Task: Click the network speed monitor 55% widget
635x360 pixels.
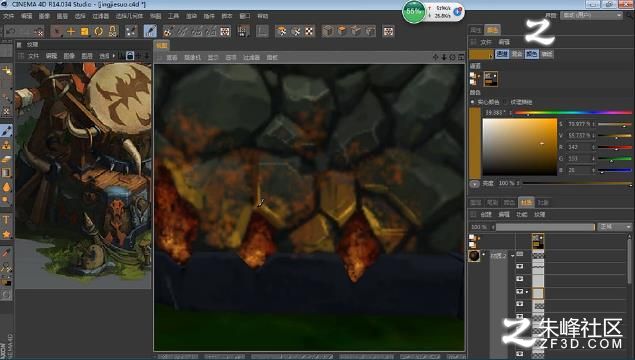Action: (x=433, y=12)
